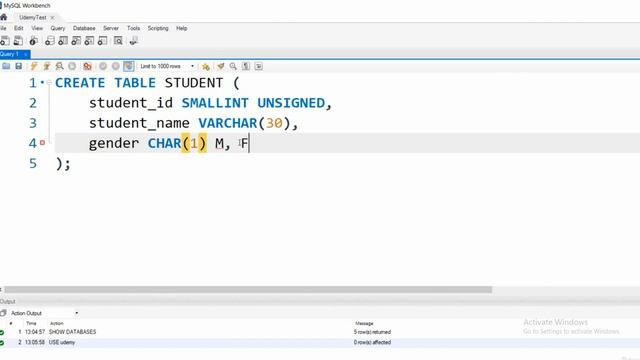The height and width of the screenshot is (360, 640).
Task: Create a new schema icon
Action: coord(50,41)
